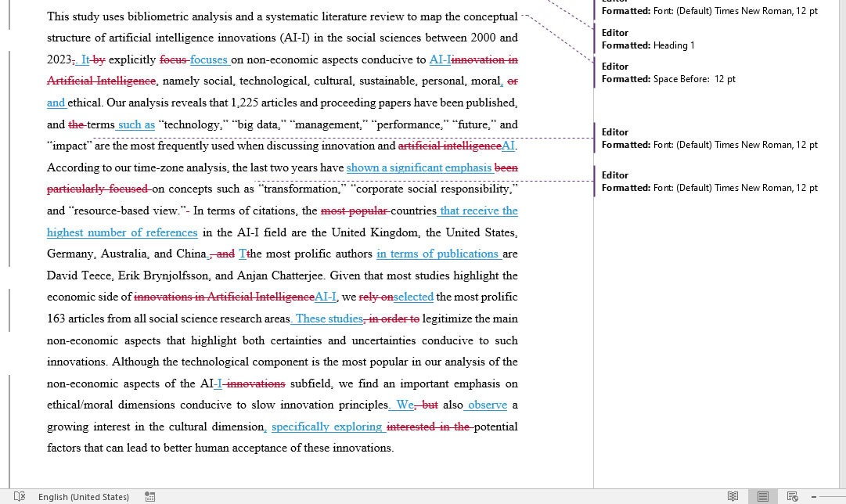Switch to Read Mode view

[x=733, y=496]
